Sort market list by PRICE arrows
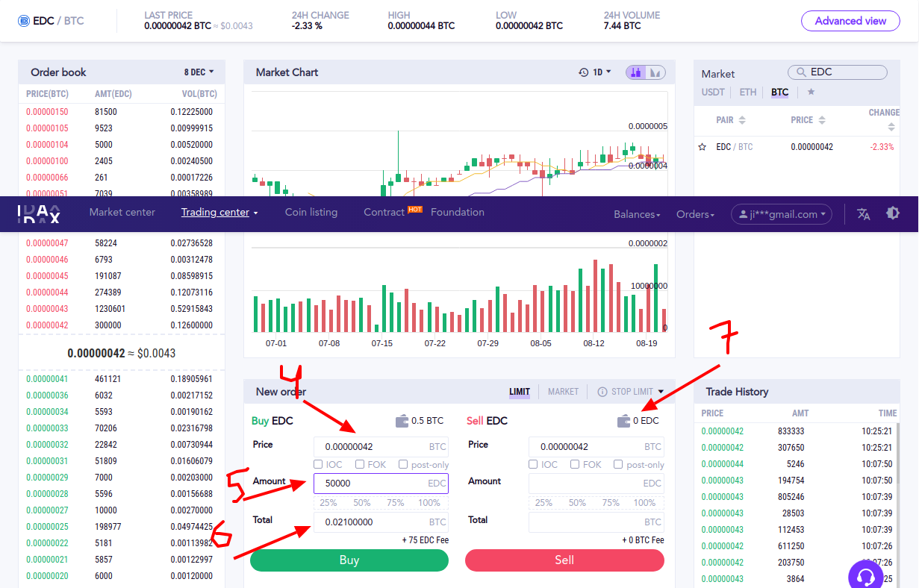Image resolution: width=919 pixels, height=588 pixels. 821,120
